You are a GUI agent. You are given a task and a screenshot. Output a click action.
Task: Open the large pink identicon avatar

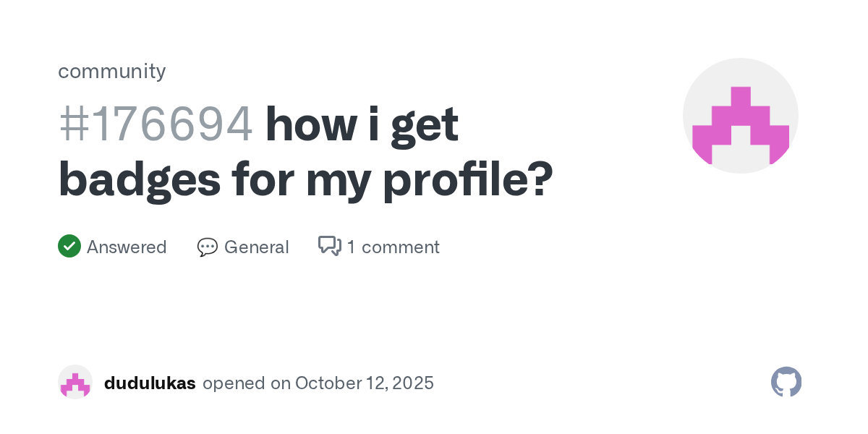point(741,116)
